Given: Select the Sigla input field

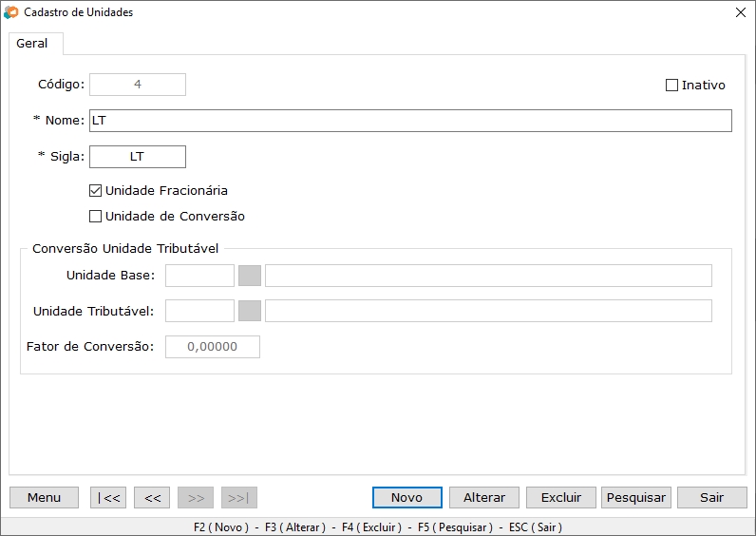Looking at the screenshot, I should [138, 156].
